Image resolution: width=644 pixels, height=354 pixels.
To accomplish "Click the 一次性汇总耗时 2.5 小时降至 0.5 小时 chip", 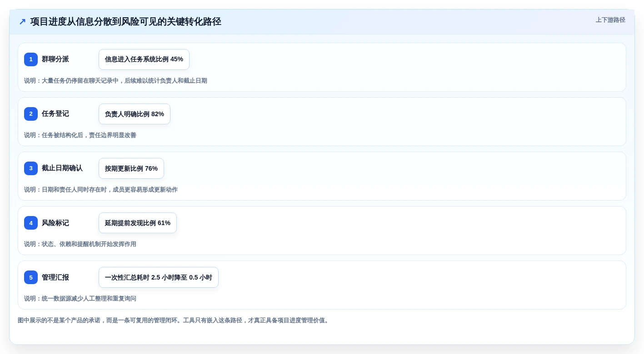I will pyautogui.click(x=159, y=277).
